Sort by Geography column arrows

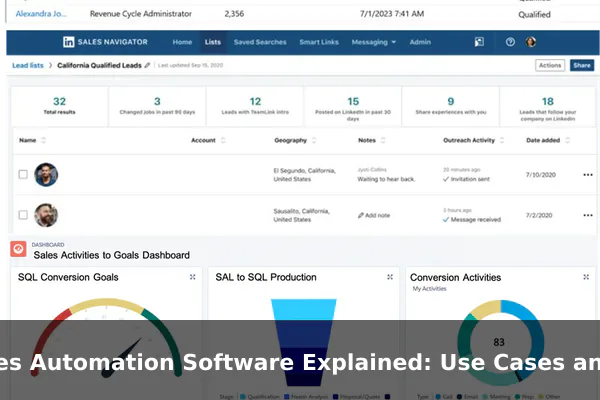click(x=314, y=140)
